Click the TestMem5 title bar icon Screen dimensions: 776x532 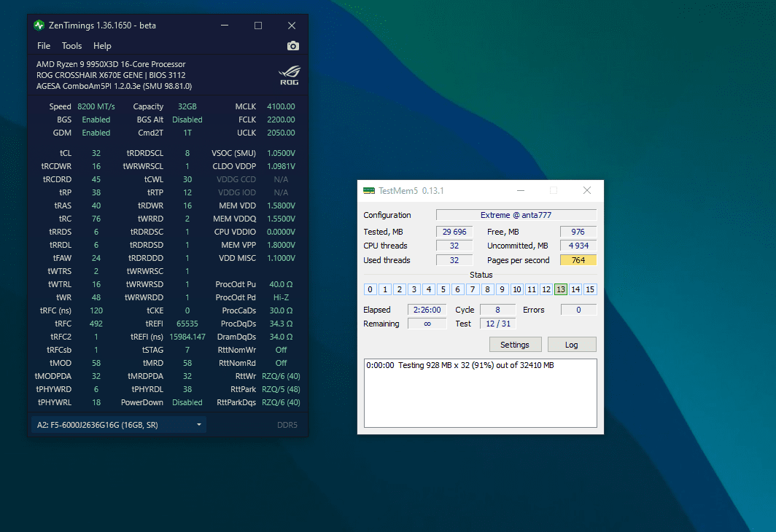(369, 191)
